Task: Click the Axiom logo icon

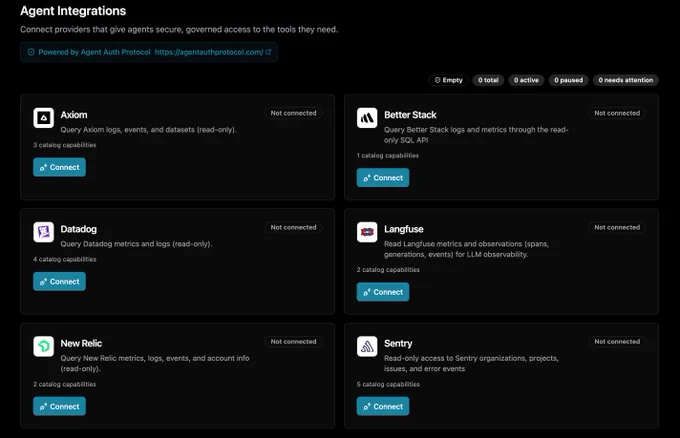Action: [x=43, y=118]
